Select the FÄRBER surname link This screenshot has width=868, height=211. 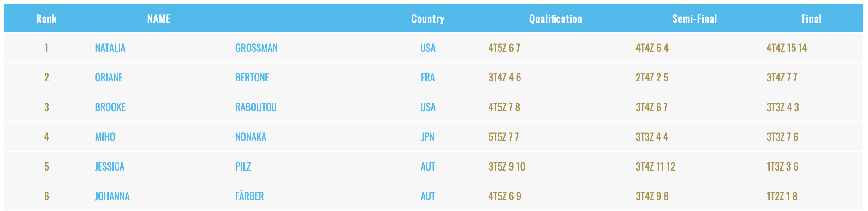pos(249,196)
